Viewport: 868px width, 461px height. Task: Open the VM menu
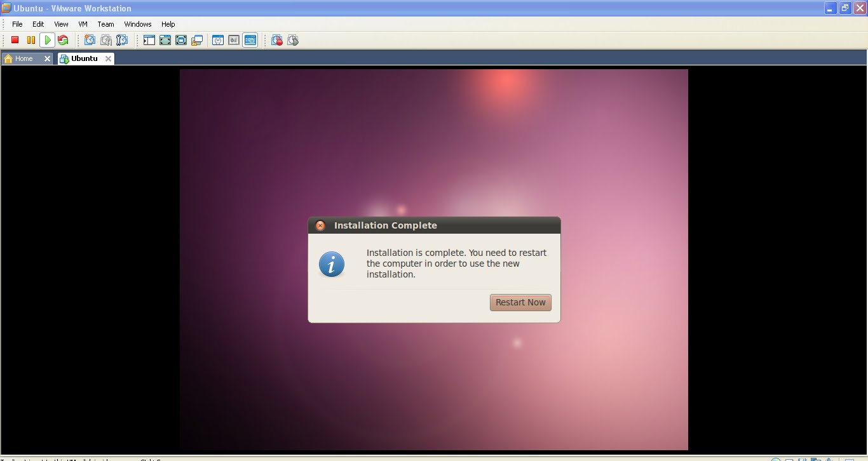coord(83,24)
